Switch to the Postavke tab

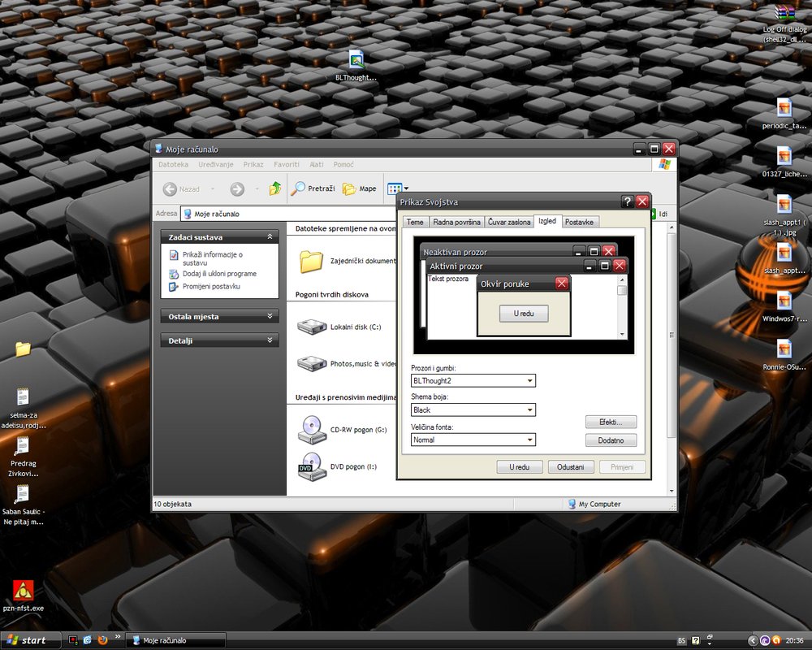click(x=579, y=222)
